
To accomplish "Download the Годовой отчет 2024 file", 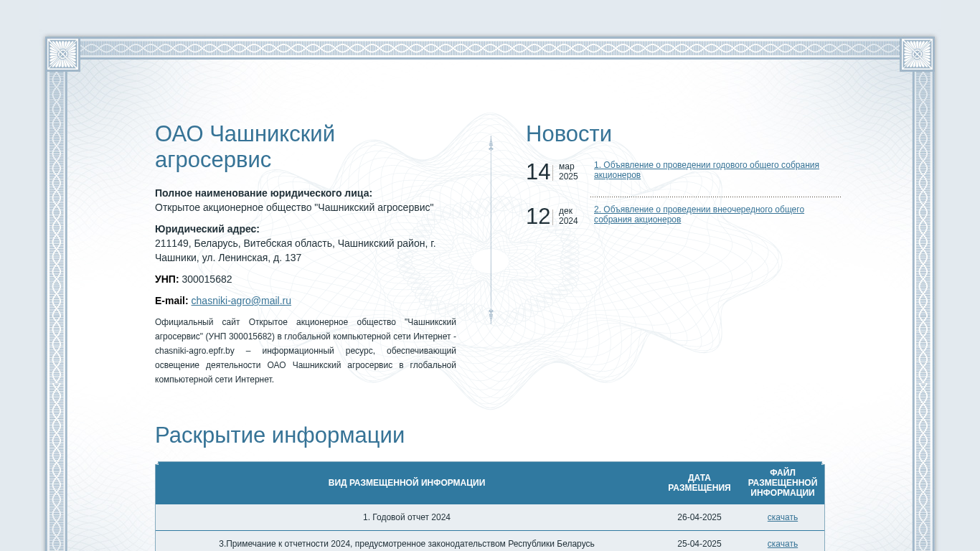I will tap(782, 517).
